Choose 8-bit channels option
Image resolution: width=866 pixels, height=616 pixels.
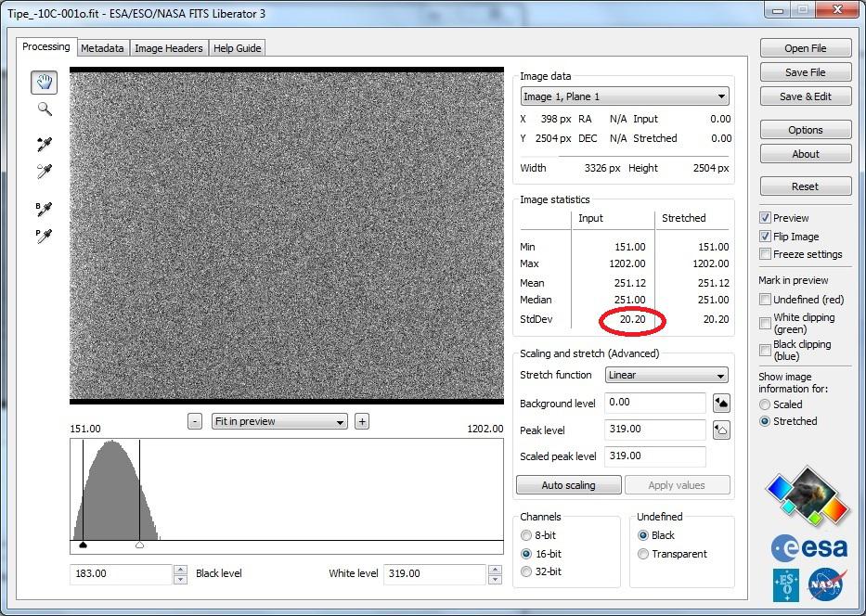coord(526,535)
